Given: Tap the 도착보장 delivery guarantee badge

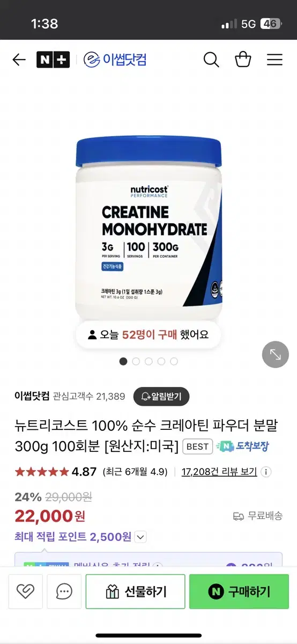Looking at the screenshot, I should coord(242,446).
